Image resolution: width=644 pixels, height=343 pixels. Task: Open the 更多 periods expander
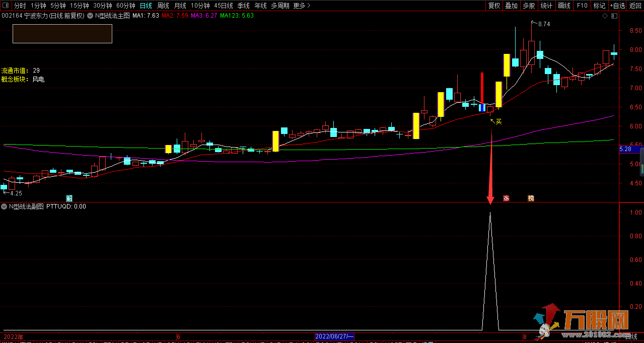[302, 6]
